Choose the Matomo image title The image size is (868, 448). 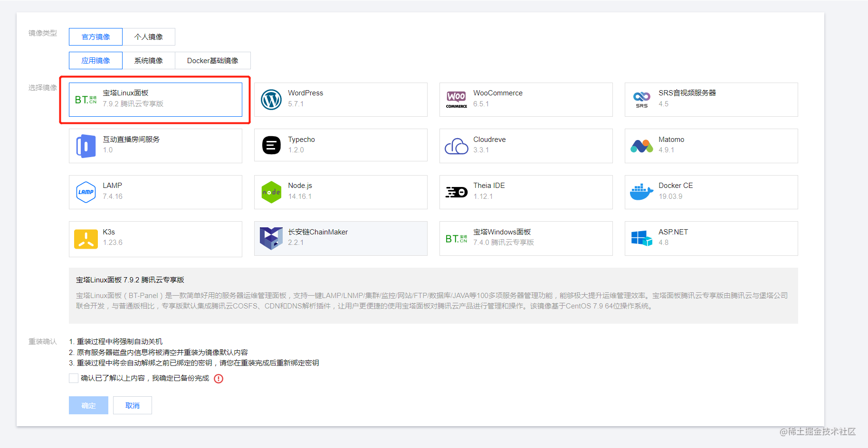point(671,140)
